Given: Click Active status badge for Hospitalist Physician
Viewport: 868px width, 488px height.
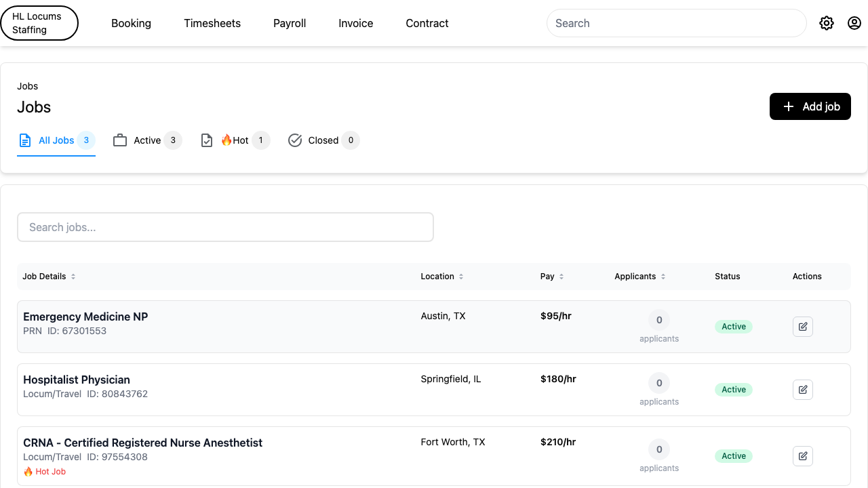Looking at the screenshot, I should click(x=734, y=390).
